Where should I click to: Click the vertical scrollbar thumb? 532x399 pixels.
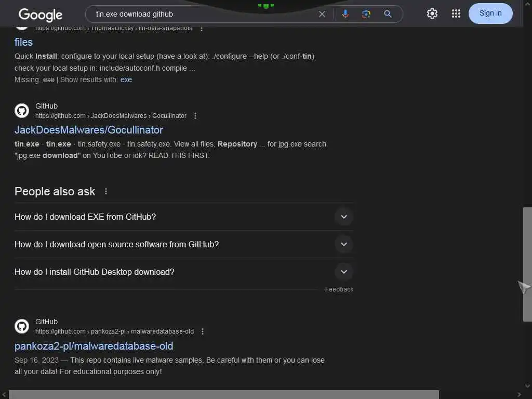coord(527,264)
